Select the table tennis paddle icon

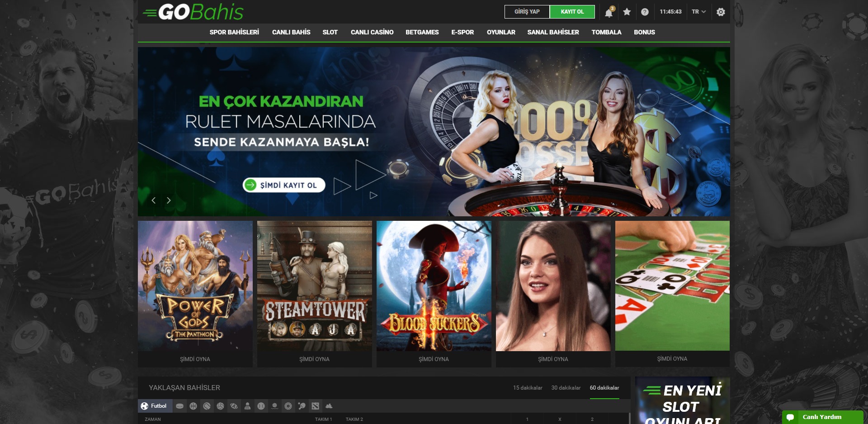302,406
